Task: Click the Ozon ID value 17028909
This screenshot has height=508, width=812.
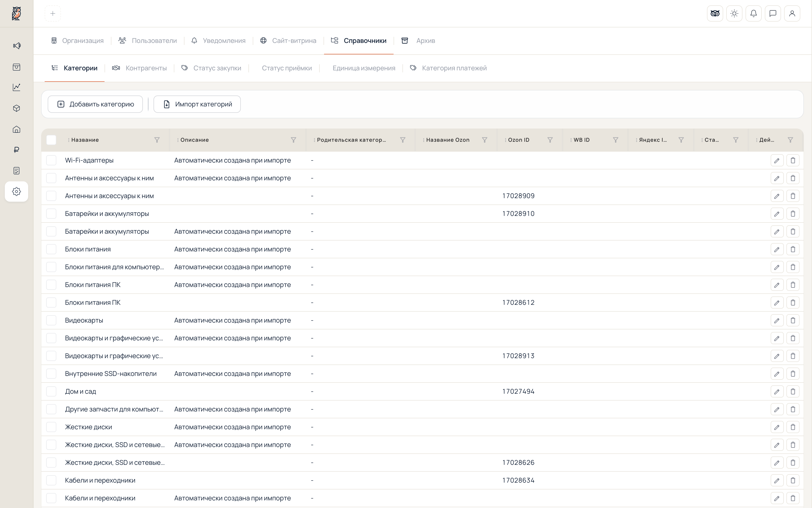Action: click(518, 196)
